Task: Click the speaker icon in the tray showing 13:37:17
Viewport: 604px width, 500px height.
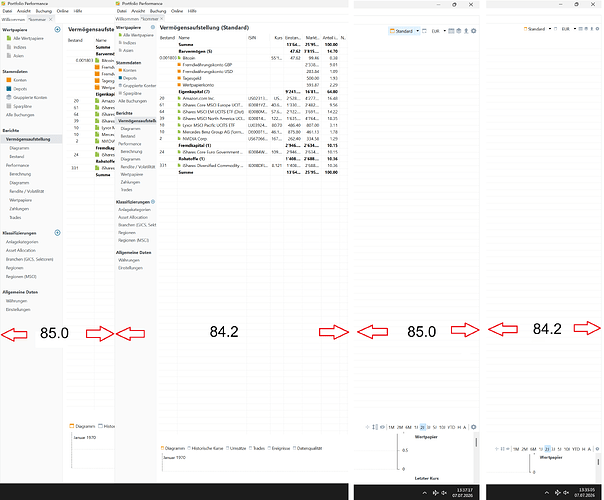Action: tap(444, 493)
